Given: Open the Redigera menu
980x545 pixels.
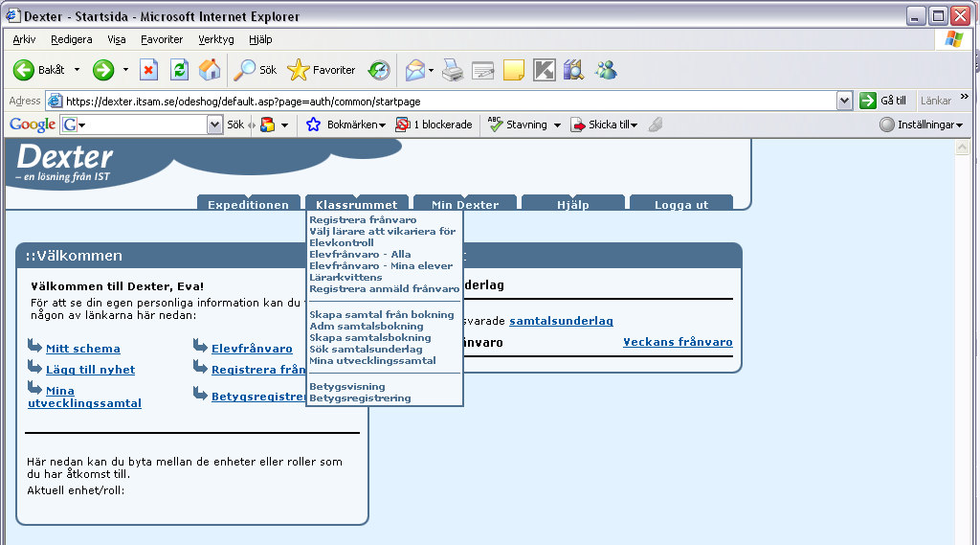Looking at the screenshot, I should [71, 39].
